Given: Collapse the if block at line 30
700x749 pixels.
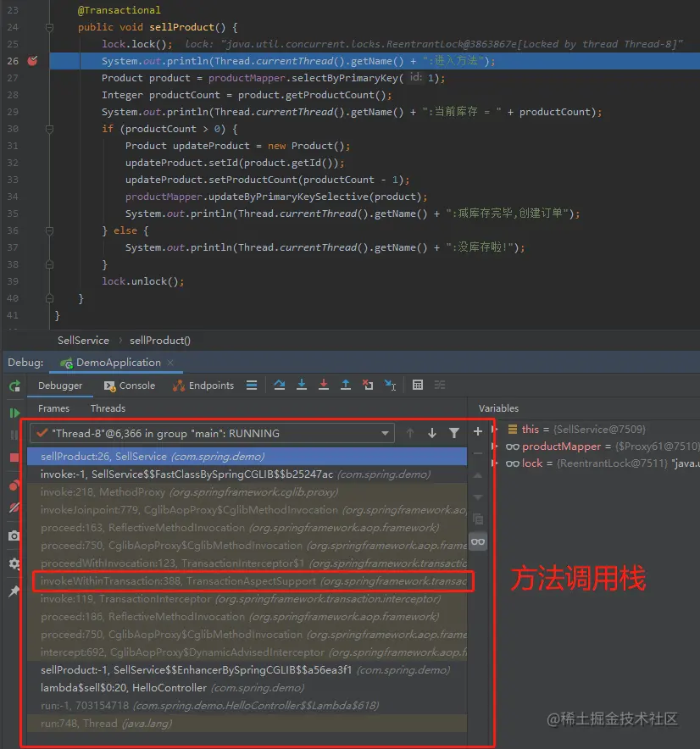Looking at the screenshot, I should pos(49,129).
